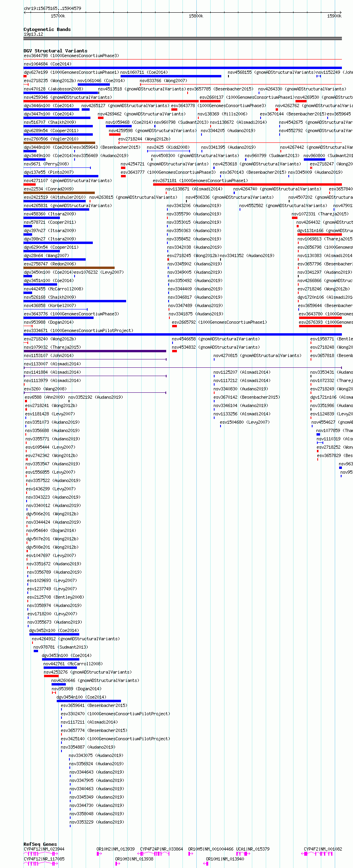The image size is (353, 868).
Task: Open nsv953989 (Dogan2014) variant
Action: [x=77, y=689]
